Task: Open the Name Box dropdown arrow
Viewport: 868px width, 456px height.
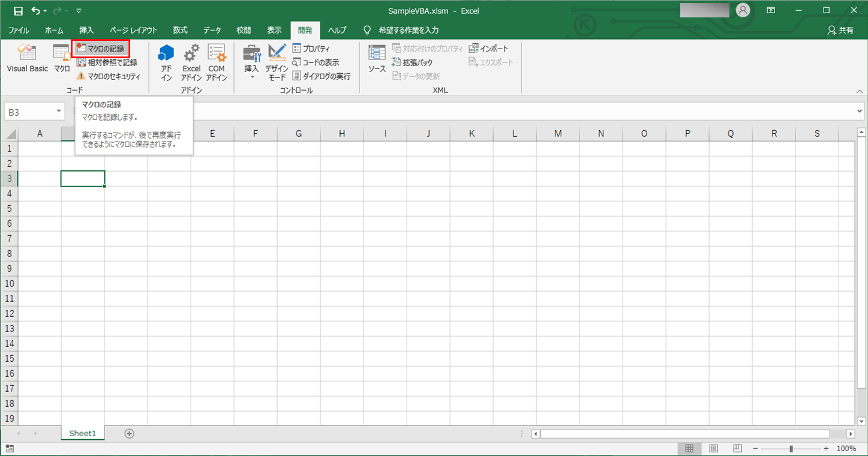Action: pos(59,112)
